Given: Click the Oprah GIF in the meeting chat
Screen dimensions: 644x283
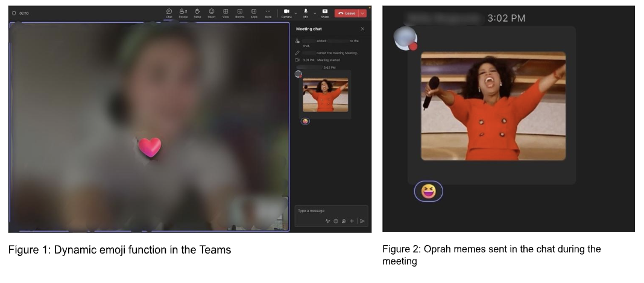Looking at the screenshot, I should (326, 95).
